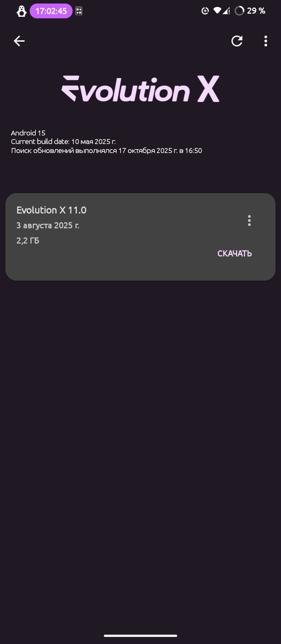Tap the small grid icon beside the clock
Image resolution: width=281 pixels, height=644 pixels.
point(79,11)
